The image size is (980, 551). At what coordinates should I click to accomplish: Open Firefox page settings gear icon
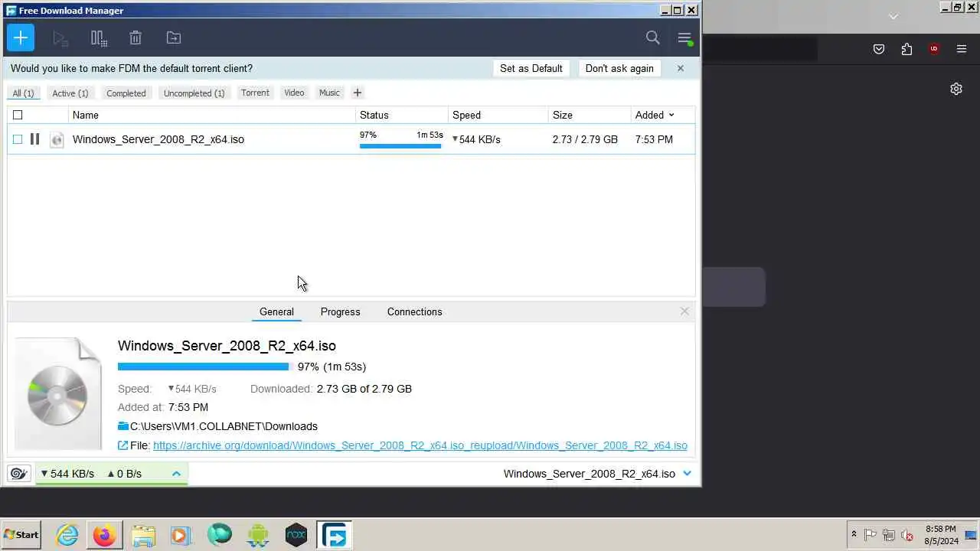click(956, 89)
